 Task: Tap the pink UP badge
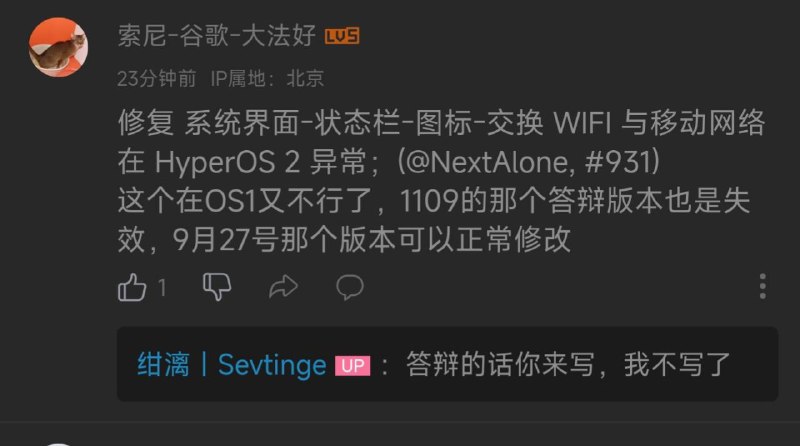(352, 365)
